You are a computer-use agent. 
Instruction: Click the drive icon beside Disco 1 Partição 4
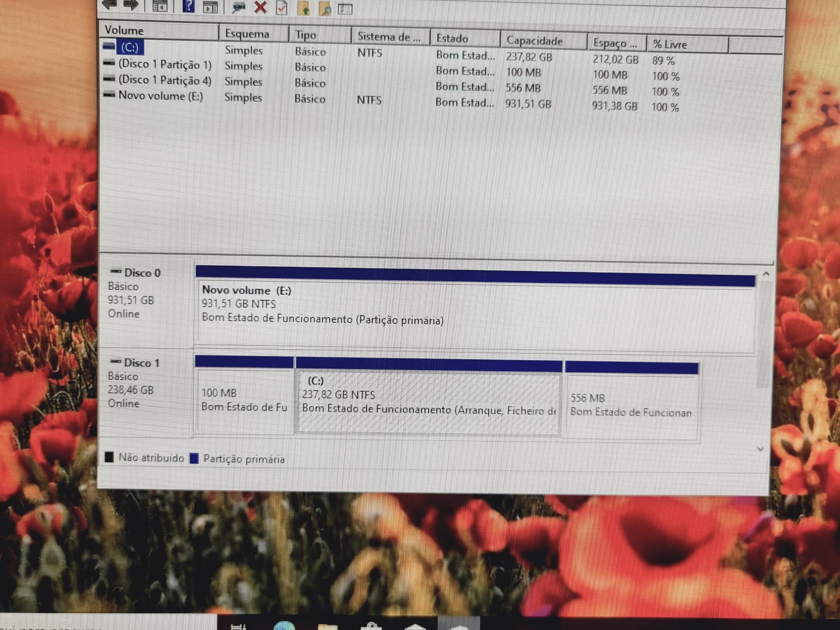[x=109, y=79]
